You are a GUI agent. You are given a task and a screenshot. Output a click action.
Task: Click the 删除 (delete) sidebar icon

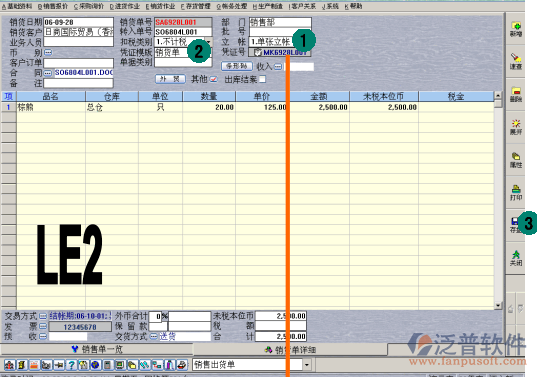516,95
